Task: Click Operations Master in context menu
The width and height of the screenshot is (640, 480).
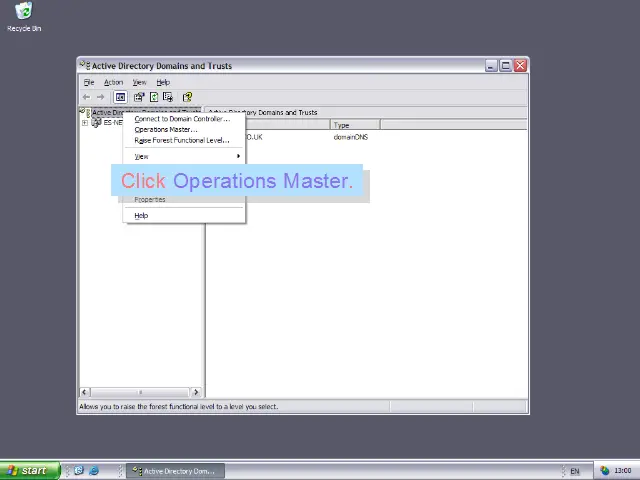Action: coord(166,129)
